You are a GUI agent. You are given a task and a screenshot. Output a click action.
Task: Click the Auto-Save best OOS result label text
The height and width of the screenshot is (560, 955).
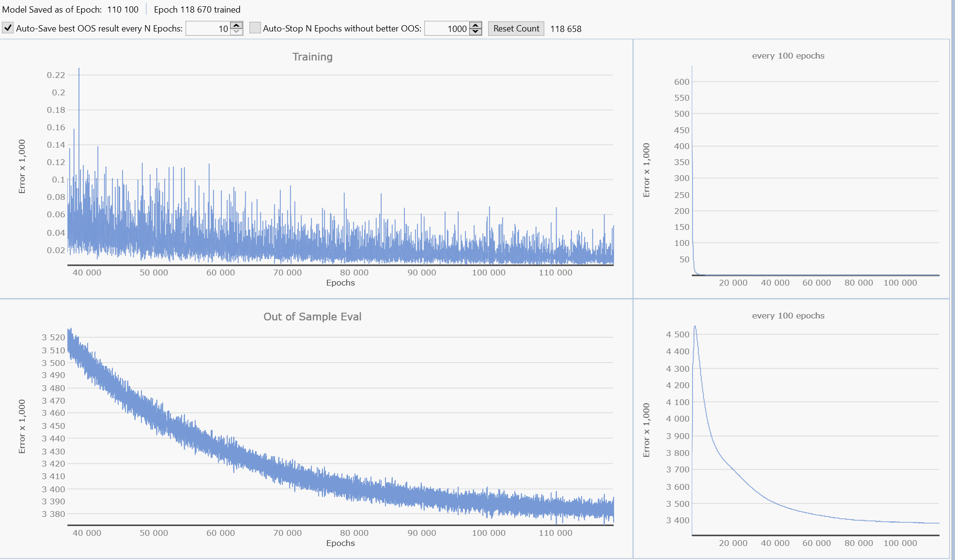click(x=99, y=29)
